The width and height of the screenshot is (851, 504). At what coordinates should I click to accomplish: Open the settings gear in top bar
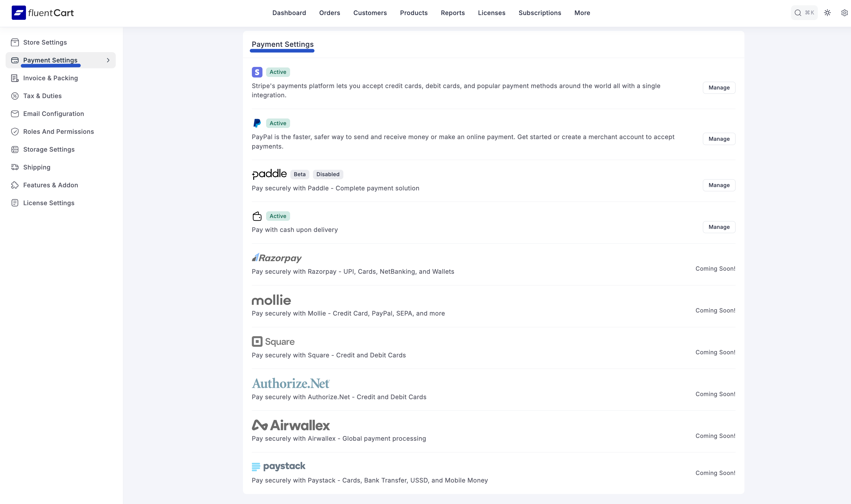[845, 13]
